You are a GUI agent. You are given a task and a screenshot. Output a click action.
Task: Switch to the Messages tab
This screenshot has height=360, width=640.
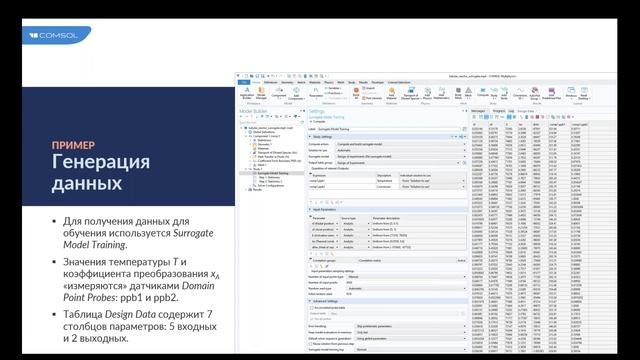pyautogui.click(x=478, y=111)
